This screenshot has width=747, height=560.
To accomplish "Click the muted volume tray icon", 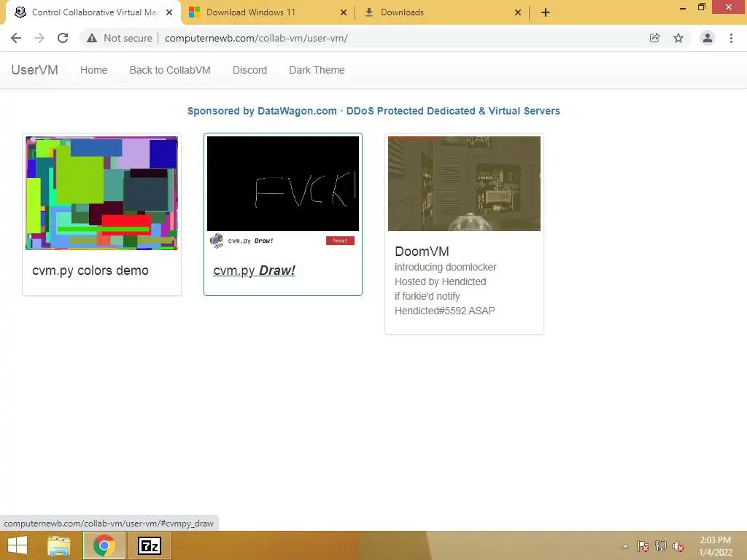I will coord(678,546).
